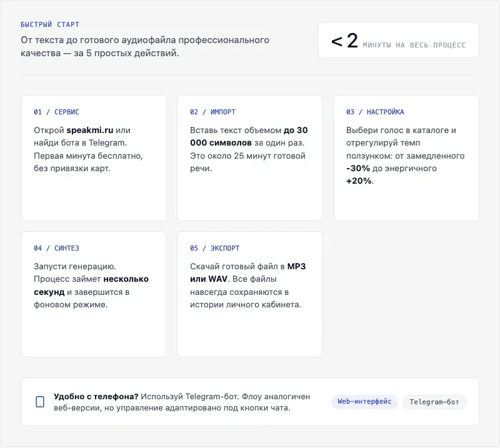Click "Первая минута бесплатно" line
Screen dimensions: 500x448
point(88,156)
